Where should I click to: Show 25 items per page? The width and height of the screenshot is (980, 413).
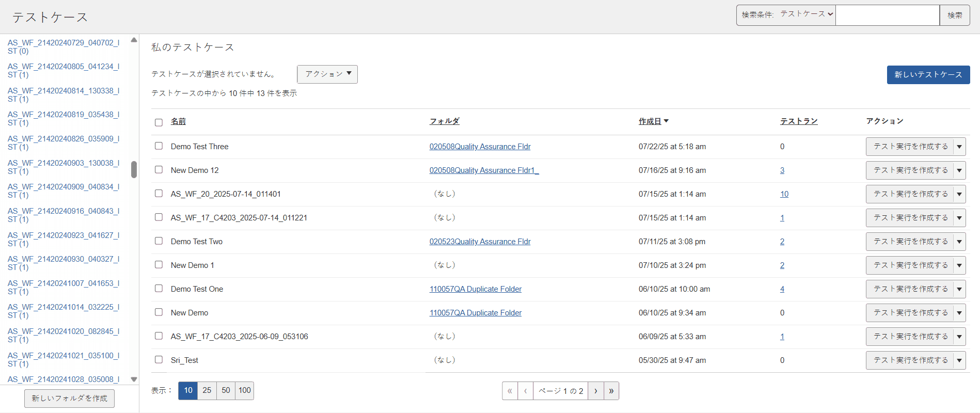click(x=207, y=390)
